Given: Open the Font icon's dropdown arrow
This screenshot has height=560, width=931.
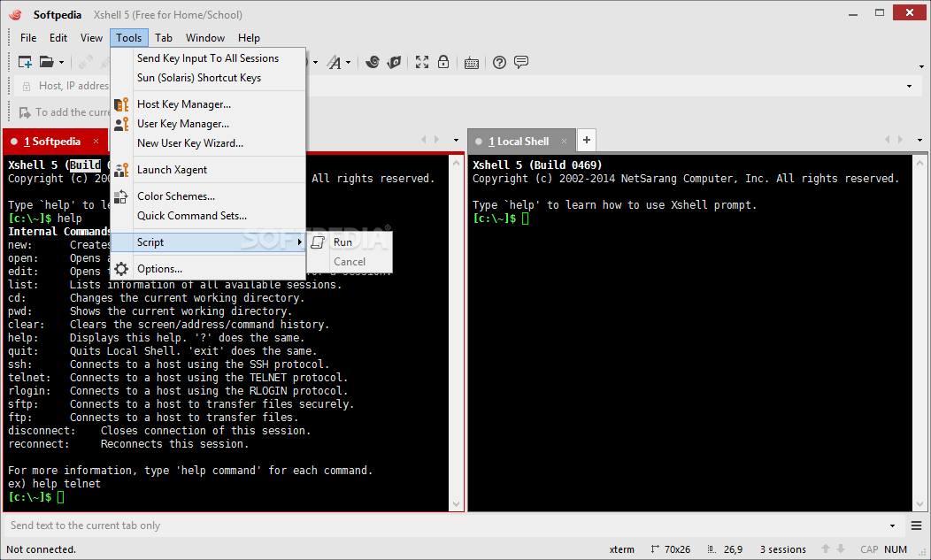Looking at the screenshot, I should 348,62.
